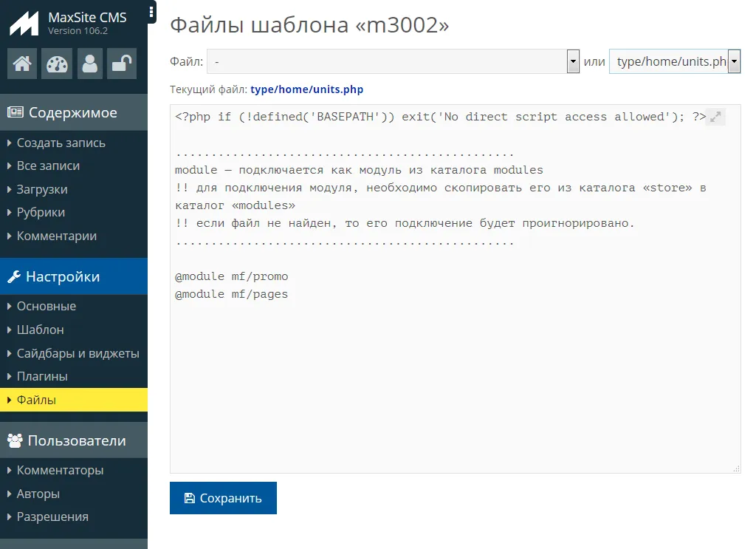Open the dashboard gauge icon
Image resolution: width=756 pixels, height=549 pixels.
click(56, 64)
